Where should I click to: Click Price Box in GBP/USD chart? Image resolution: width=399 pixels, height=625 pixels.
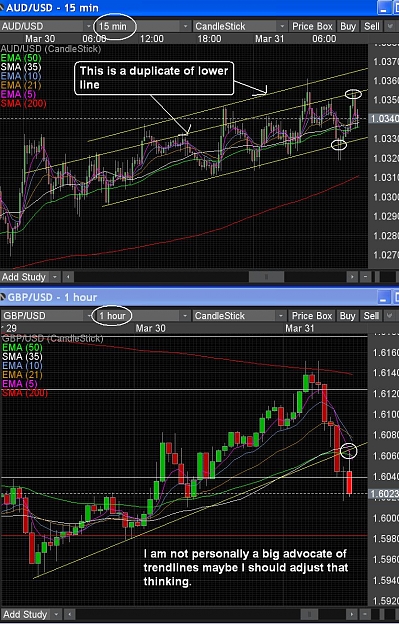(312, 316)
